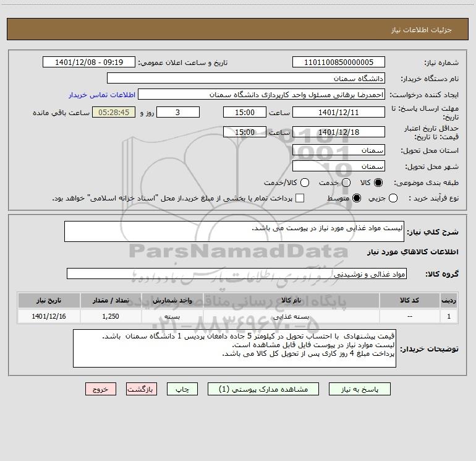Click the جزئیات اطلاعات نیاز header title
Screen dimensions: 476x461
[422, 30]
